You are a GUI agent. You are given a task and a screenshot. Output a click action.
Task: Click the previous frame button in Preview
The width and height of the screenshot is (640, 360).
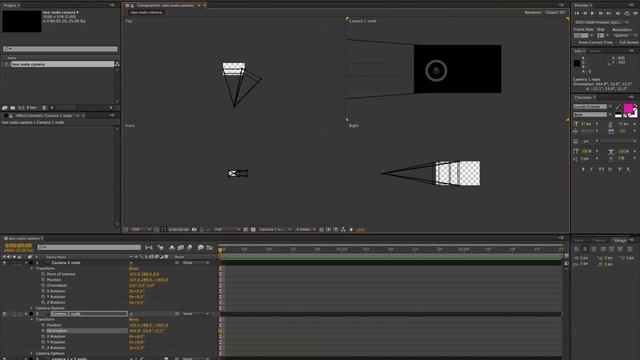pyautogui.click(x=584, y=13)
